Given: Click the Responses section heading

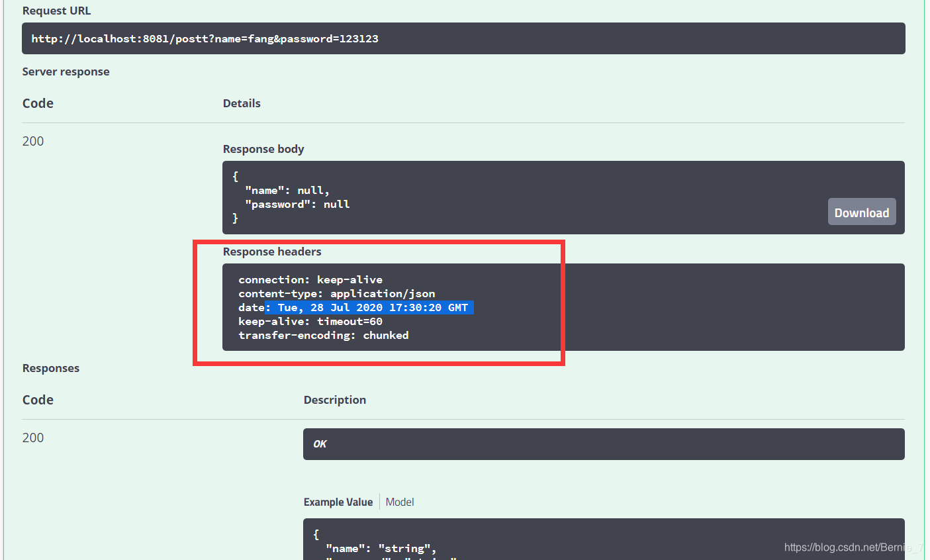Looking at the screenshot, I should pyautogui.click(x=51, y=368).
